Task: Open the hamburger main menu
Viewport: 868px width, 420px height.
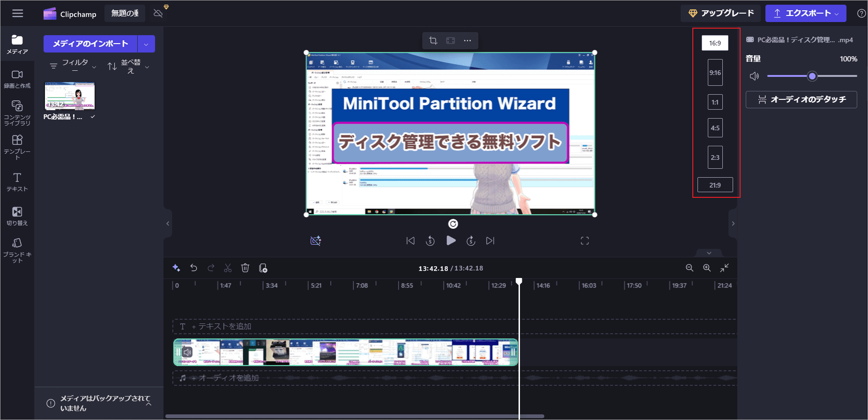Action: pyautogui.click(x=17, y=14)
